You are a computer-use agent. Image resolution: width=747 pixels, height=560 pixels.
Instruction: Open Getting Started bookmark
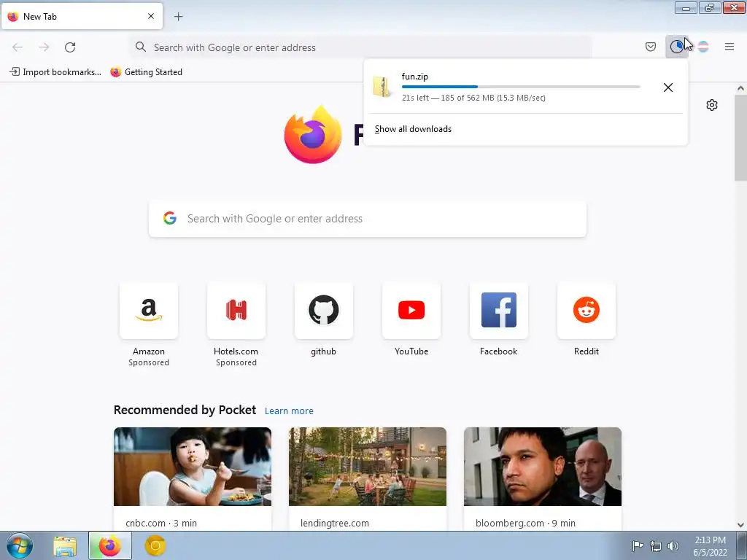[x=146, y=72]
